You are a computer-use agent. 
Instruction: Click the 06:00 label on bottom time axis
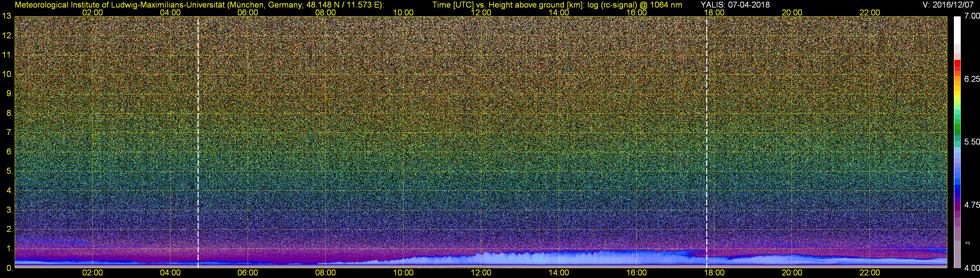point(248,273)
